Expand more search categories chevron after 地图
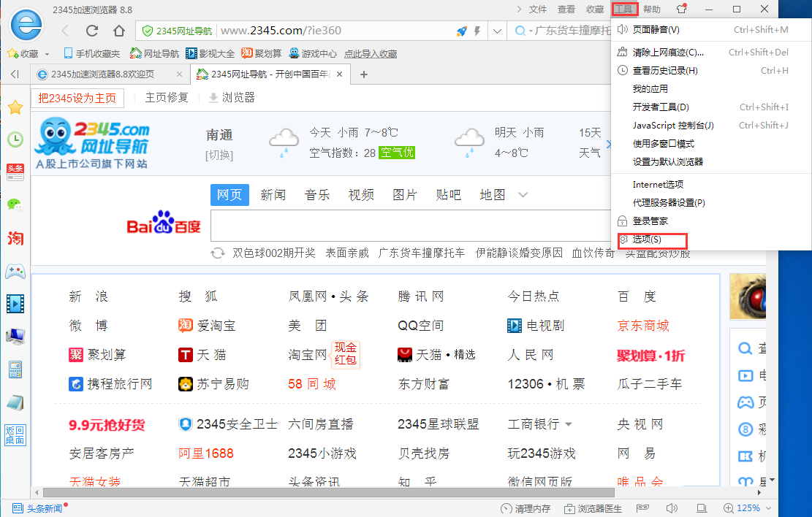 (x=523, y=195)
